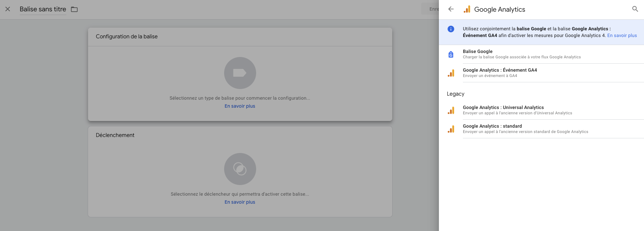Select Google Analytics : standard tag
Image resolution: width=644 pixels, height=231 pixels.
point(541,129)
